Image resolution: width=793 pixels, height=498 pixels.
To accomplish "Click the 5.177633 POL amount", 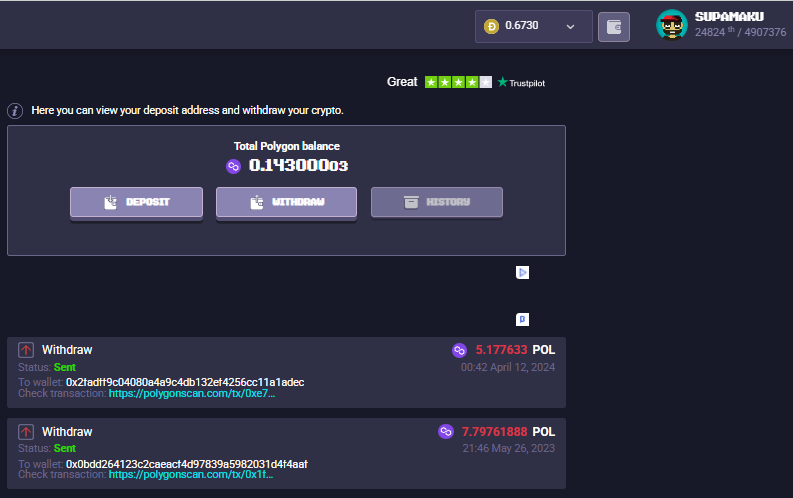I will click(x=515, y=350).
